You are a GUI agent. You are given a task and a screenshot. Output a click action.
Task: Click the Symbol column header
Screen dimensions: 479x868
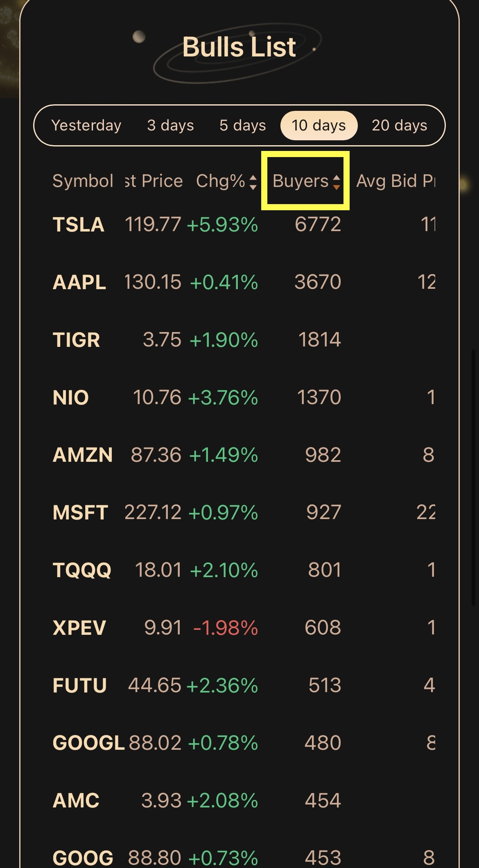click(x=83, y=181)
